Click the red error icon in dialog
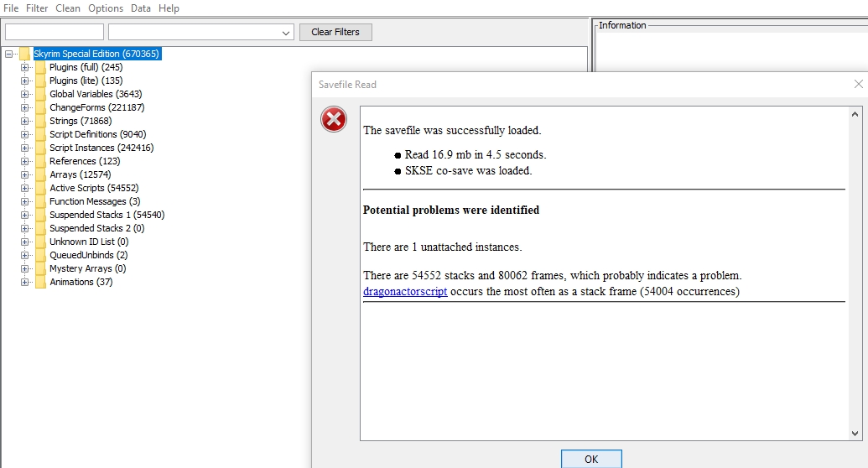Image resolution: width=868 pixels, height=468 pixels. tap(334, 119)
